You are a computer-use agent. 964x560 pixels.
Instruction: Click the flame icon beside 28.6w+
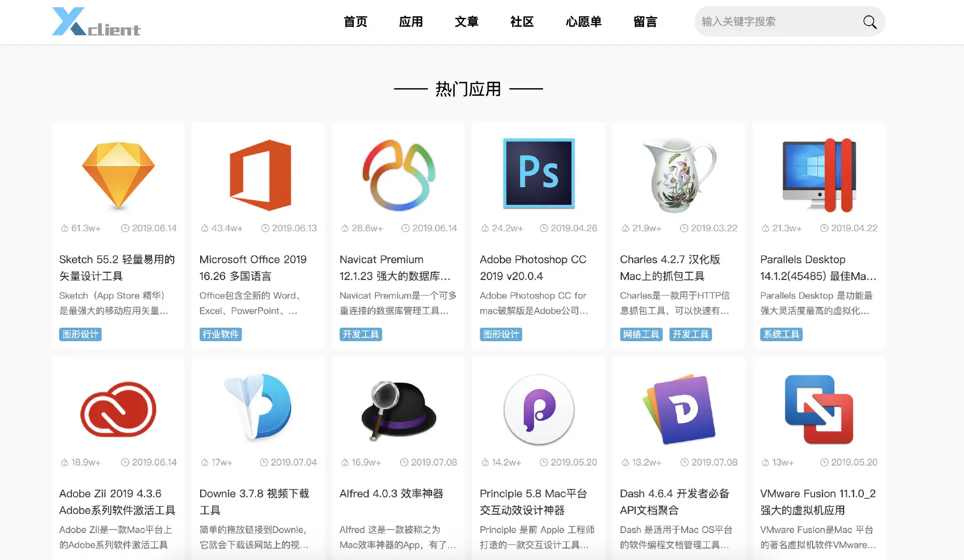pyautogui.click(x=345, y=228)
